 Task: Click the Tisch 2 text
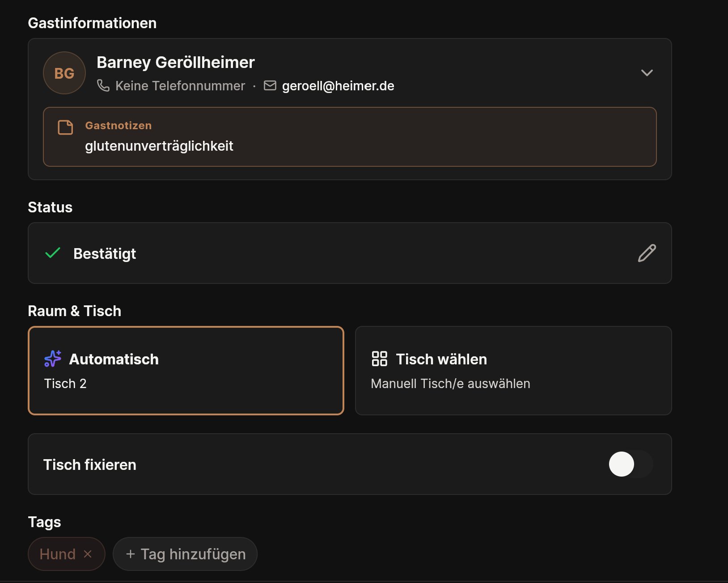[65, 384]
